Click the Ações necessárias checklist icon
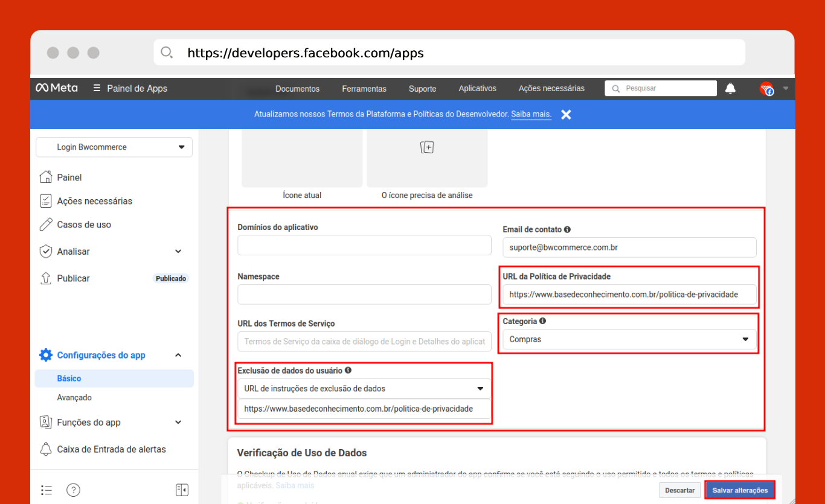The height and width of the screenshot is (504, 825). 45,200
